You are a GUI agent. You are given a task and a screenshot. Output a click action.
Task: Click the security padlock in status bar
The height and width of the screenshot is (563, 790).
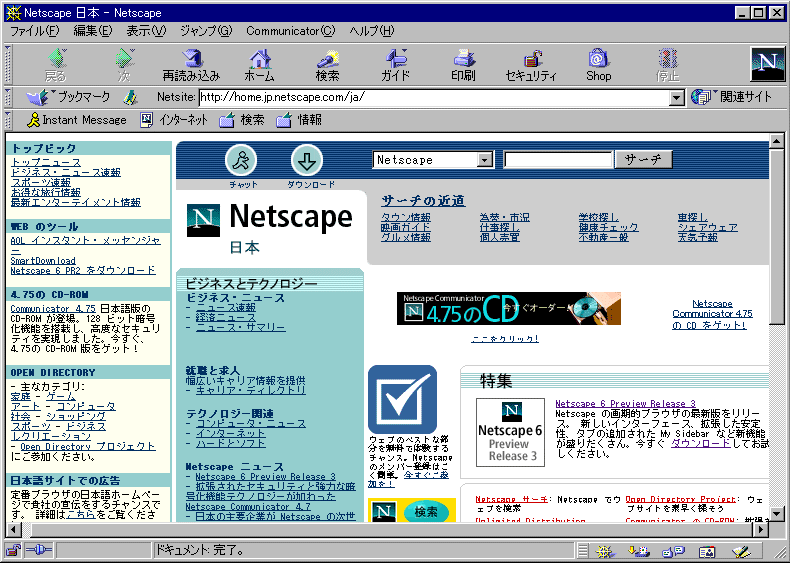pyautogui.click(x=14, y=551)
